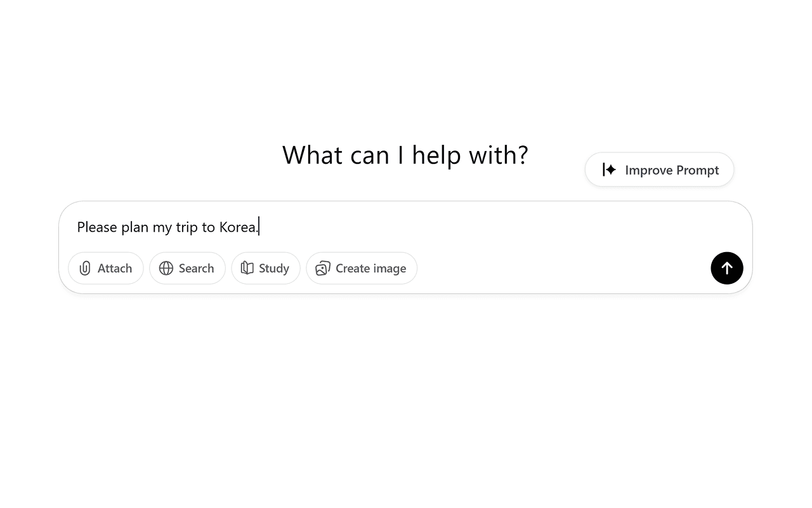The image size is (812, 508).
Task: Select the Create image option
Action: pyautogui.click(x=362, y=269)
